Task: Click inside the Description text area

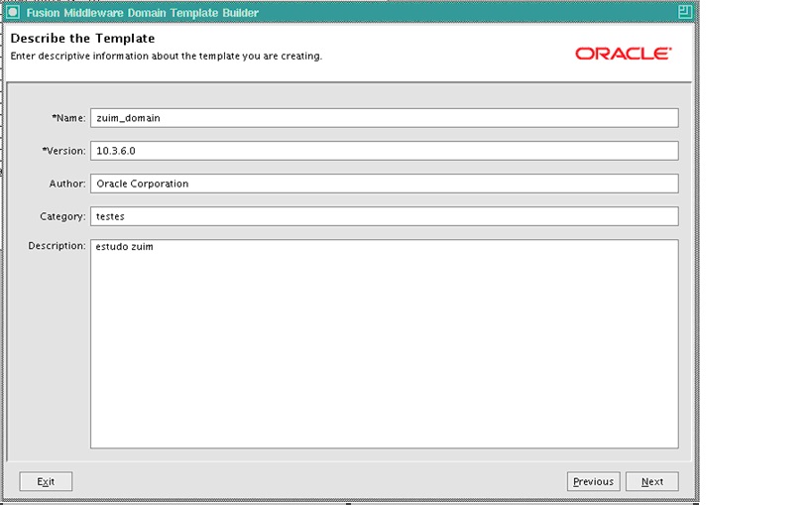Action: coord(385,343)
